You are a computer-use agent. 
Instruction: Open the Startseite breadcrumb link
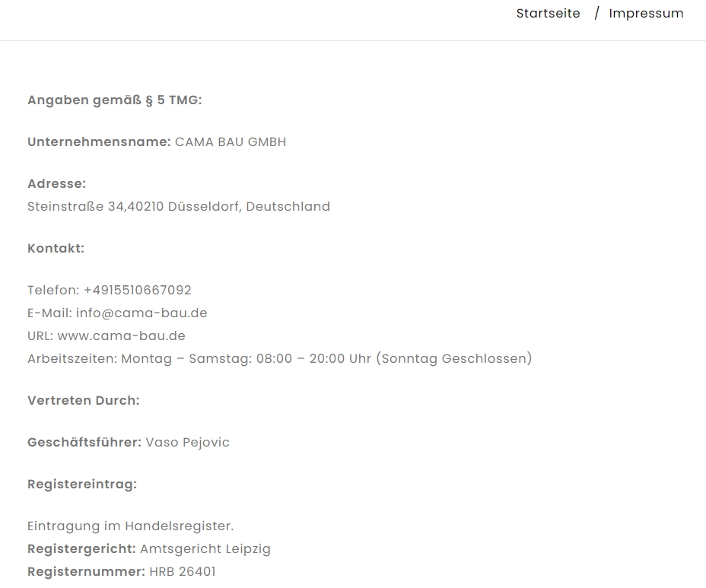coord(548,14)
